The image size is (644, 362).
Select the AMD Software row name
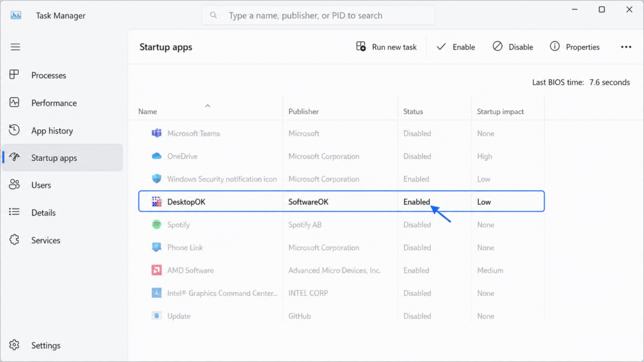[x=190, y=270]
